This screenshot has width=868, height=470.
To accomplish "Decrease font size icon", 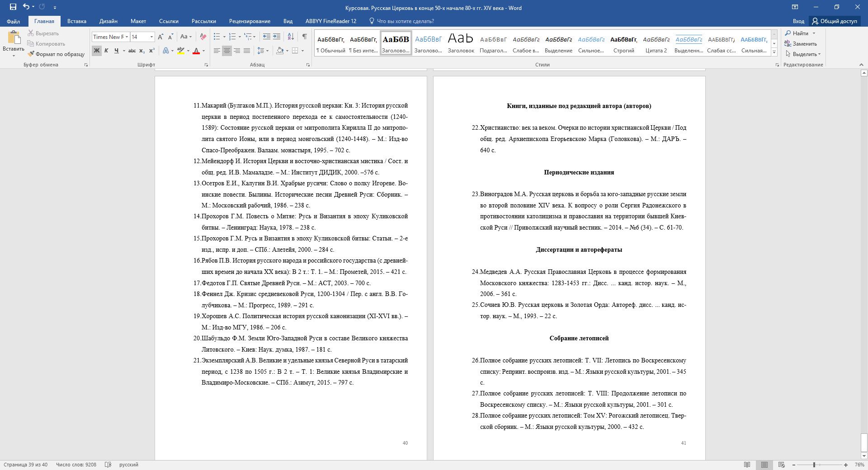I will [x=171, y=37].
